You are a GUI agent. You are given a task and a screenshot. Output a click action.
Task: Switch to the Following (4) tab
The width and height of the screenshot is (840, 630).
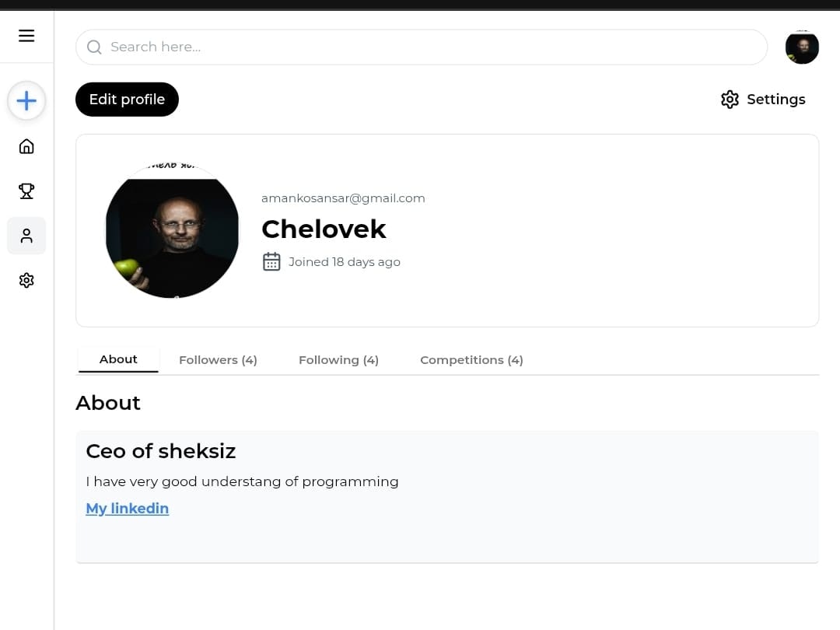tap(338, 360)
